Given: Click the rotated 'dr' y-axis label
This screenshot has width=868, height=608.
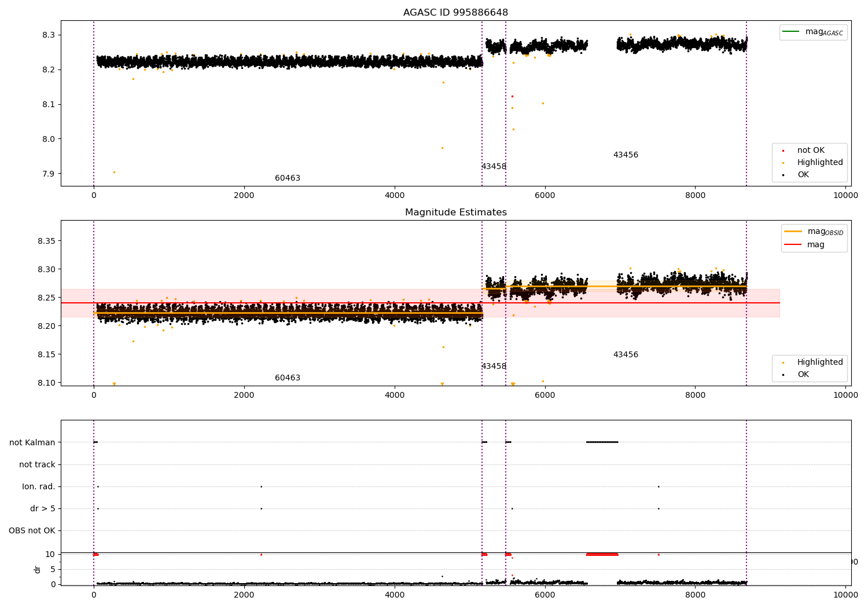Looking at the screenshot, I should [38, 569].
